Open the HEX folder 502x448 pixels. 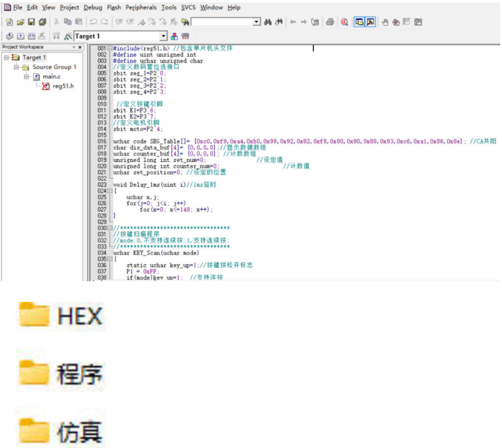point(61,316)
